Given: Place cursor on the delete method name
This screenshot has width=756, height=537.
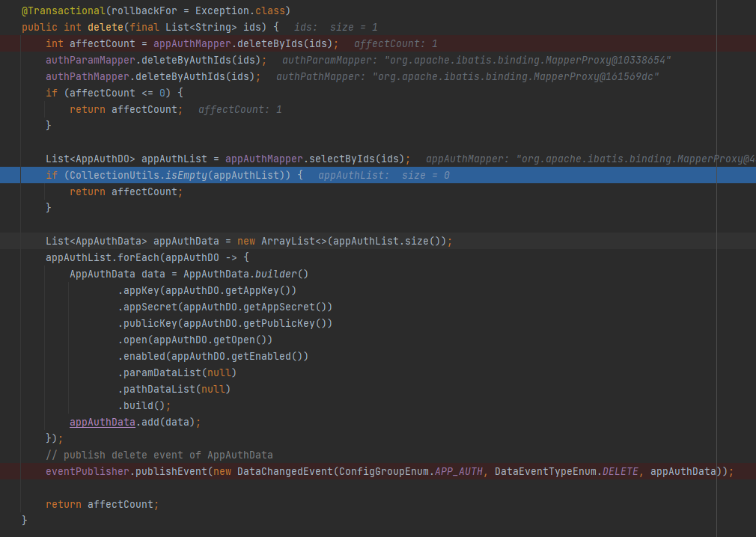Looking at the screenshot, I should 105,27.
